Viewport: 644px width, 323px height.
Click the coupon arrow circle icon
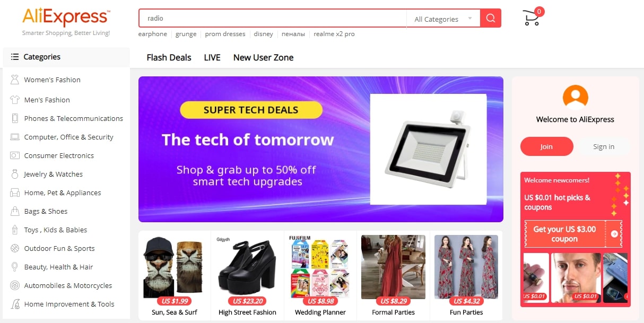614,234
